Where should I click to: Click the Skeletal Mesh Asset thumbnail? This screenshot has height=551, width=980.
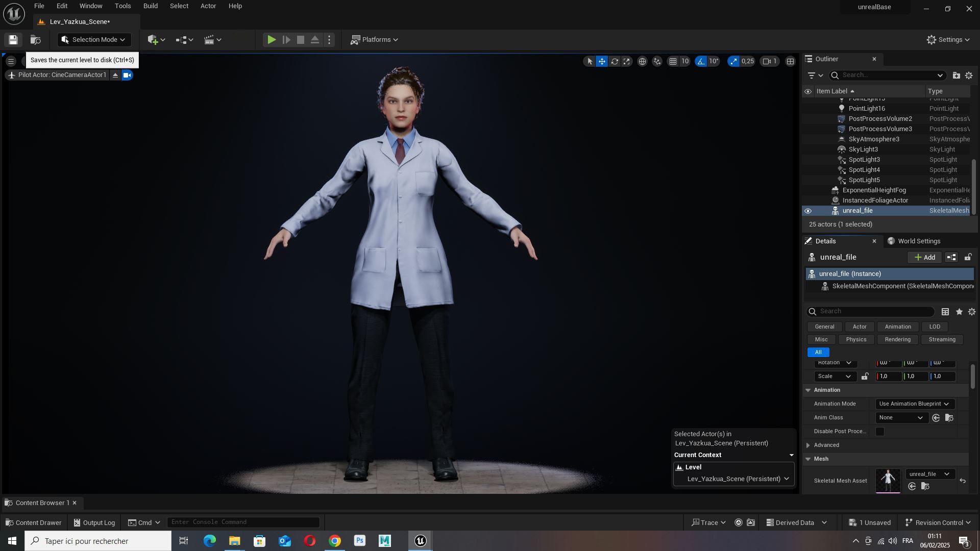[888, 481]
